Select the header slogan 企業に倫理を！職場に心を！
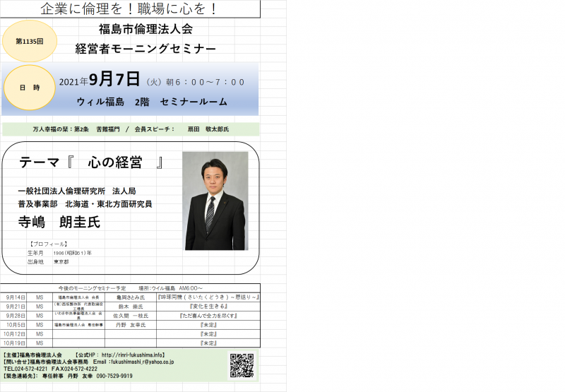 [131, 8]
